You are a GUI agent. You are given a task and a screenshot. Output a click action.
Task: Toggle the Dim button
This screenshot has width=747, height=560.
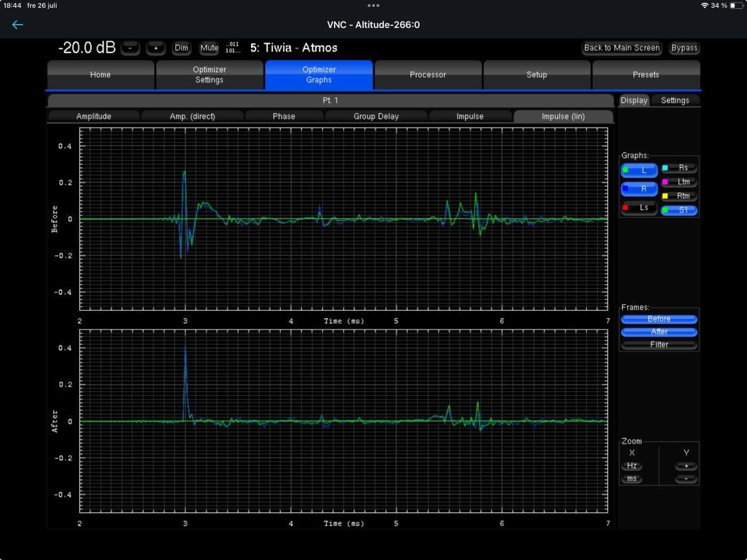pyautogui.click(x=181, y=48)
